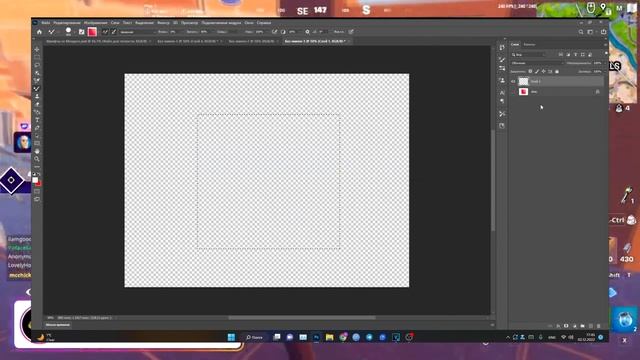Click the Home icon in options bar
This screenshot has width=640, height=360.
39,32
